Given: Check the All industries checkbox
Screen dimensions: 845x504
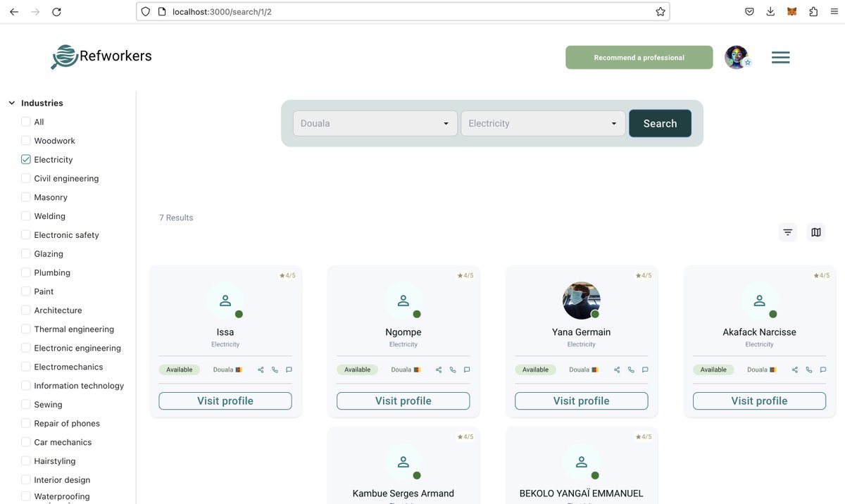Looking at the screenshot, I should 26,122.
